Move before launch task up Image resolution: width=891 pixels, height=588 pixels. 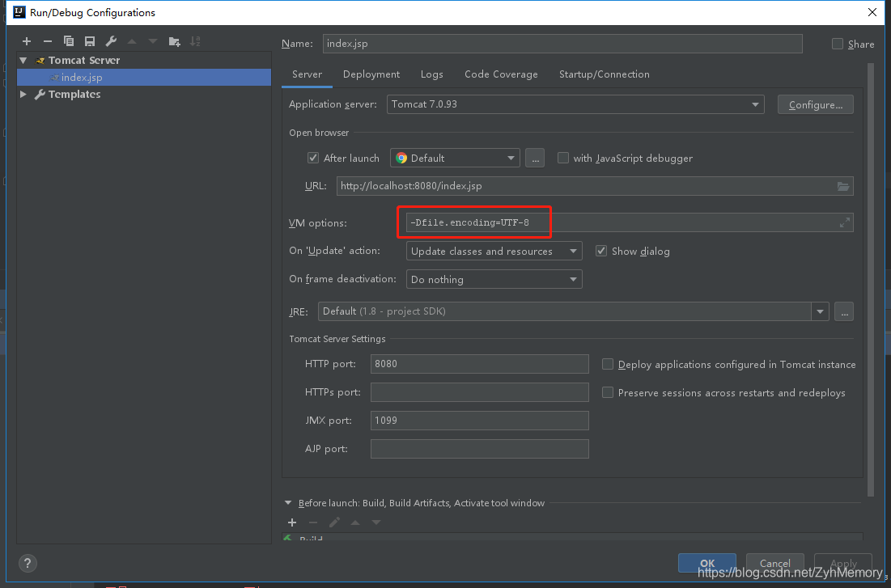(355, 522)
